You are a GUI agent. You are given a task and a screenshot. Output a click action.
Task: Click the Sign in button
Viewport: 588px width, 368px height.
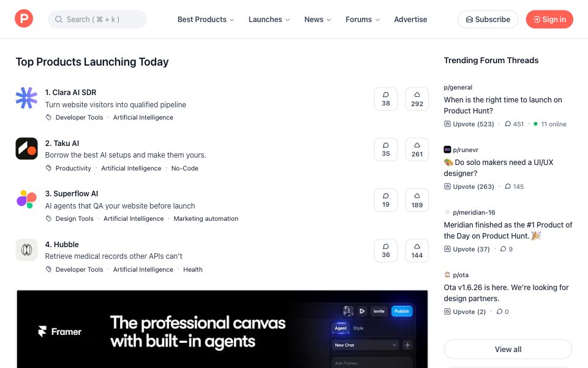tap(549, 19)
